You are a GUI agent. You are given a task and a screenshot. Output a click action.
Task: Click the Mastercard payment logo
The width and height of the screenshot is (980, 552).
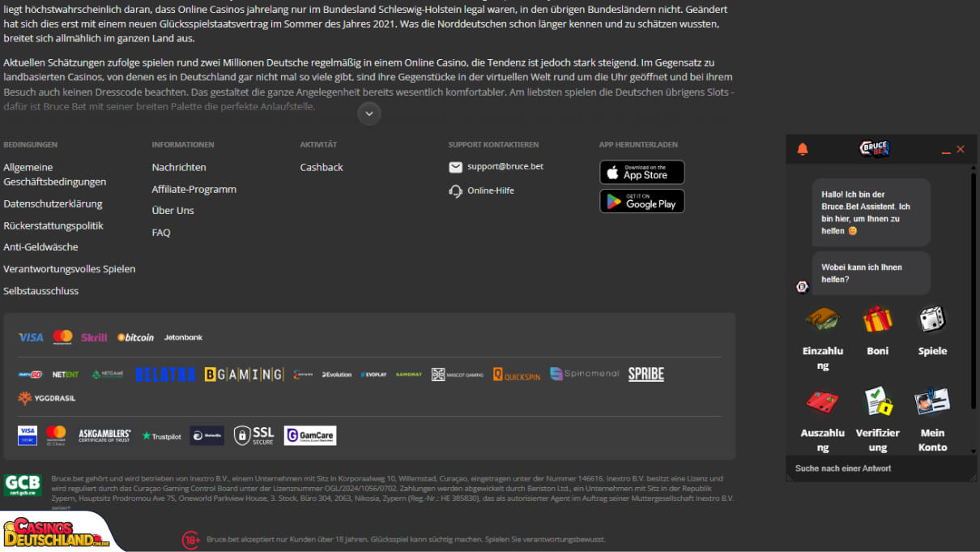click(62, 337)
